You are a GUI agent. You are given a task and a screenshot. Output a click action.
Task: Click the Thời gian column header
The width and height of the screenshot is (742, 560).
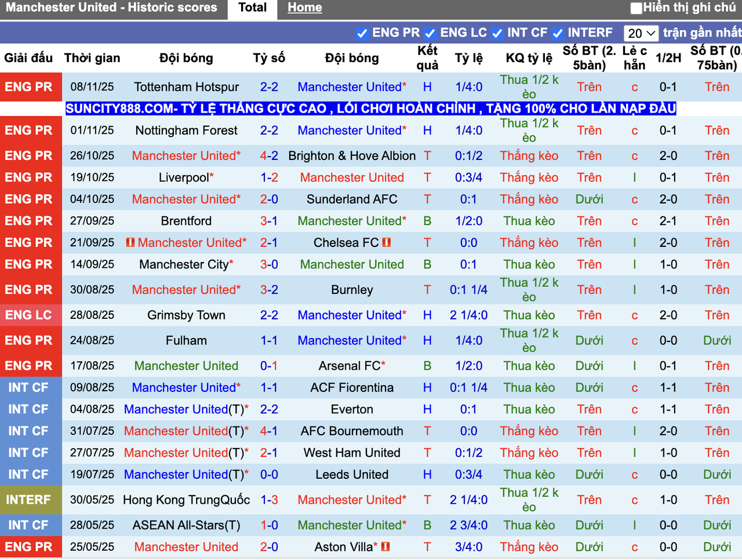(x=92, y=58)
